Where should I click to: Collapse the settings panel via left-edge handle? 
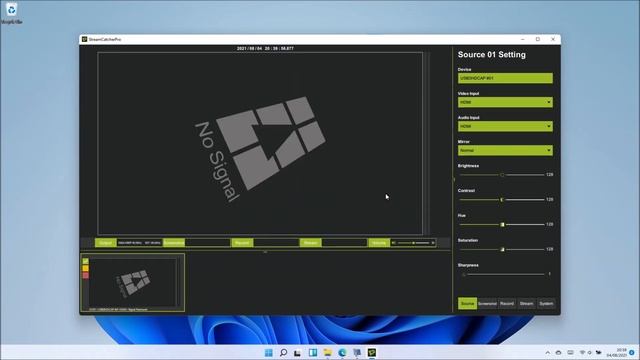454,179
